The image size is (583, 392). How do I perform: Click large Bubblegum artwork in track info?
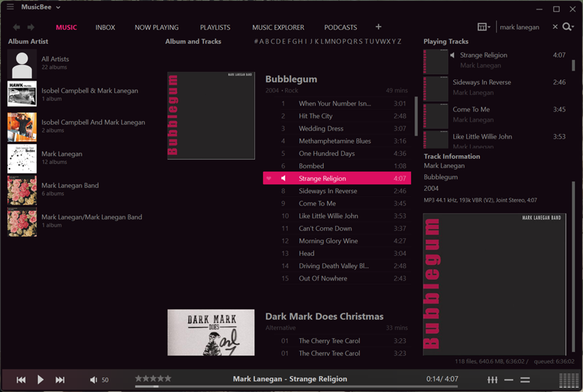click(495, 284)
